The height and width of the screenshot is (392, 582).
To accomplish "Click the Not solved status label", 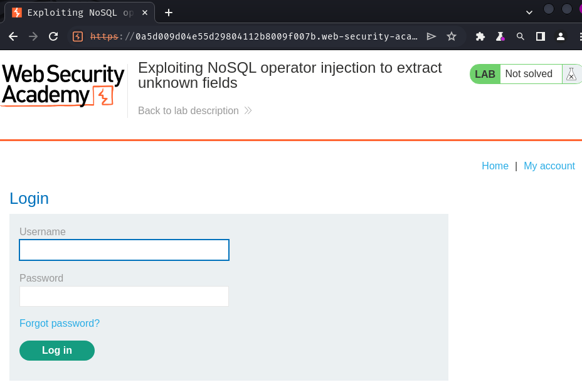I will [529, 73].
